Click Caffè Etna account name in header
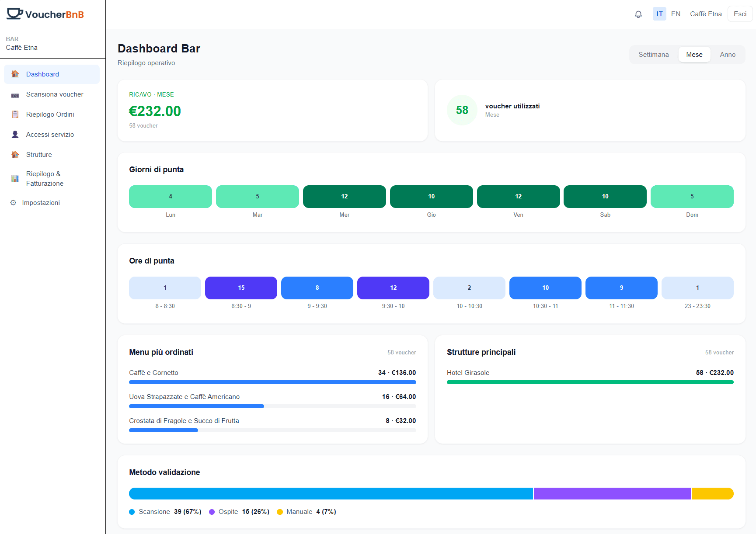Screen dimensions: 756x534 click(x=706, y=14)
